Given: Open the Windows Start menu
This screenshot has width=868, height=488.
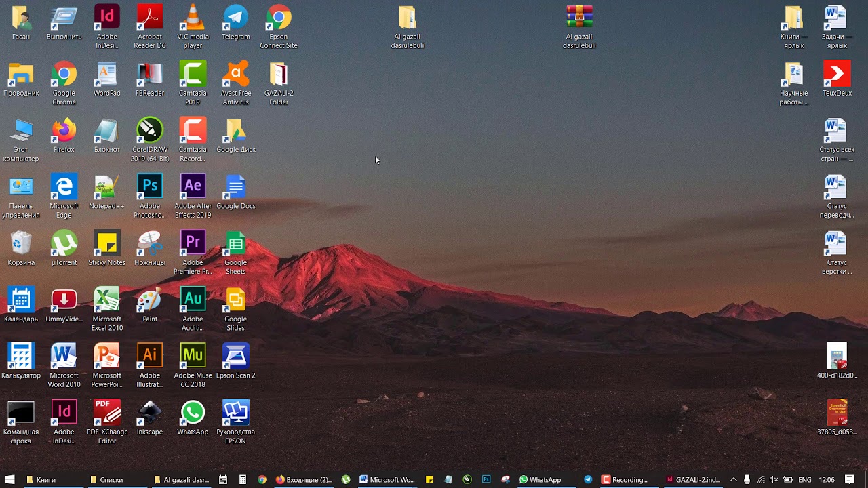Looking at the screenshot, I should point(10,480).
